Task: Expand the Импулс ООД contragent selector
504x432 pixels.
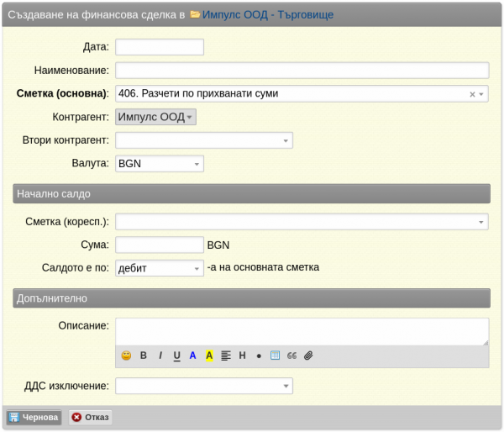Action: pyautogui.click(x=156, y=117)
